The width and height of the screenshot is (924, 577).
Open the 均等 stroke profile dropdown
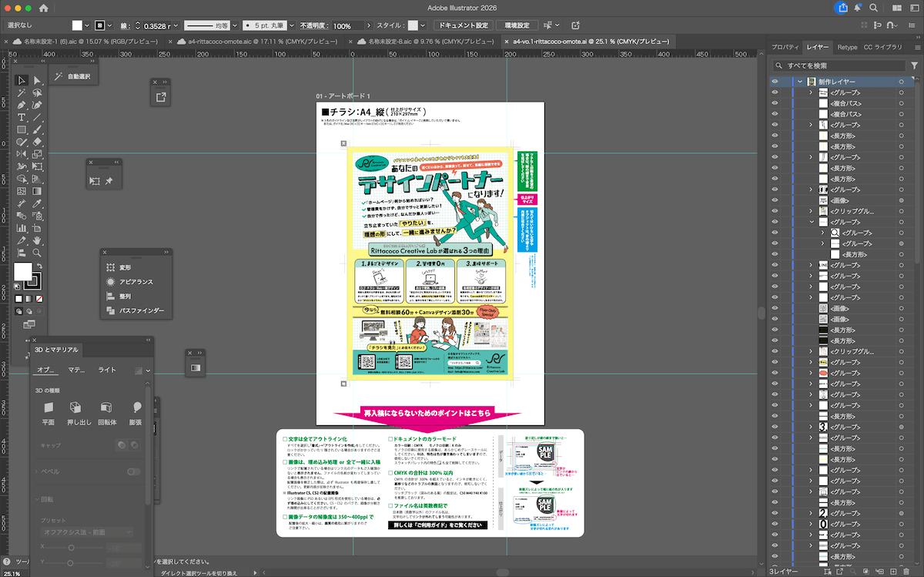coord(236,25)
